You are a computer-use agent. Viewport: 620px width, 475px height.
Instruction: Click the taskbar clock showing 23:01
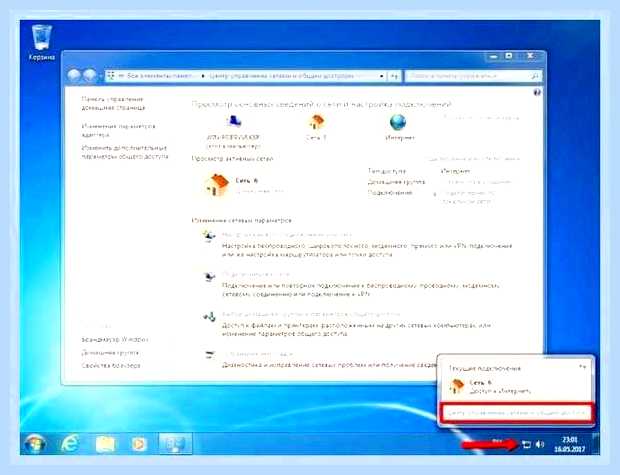click(x=569, y=445)
